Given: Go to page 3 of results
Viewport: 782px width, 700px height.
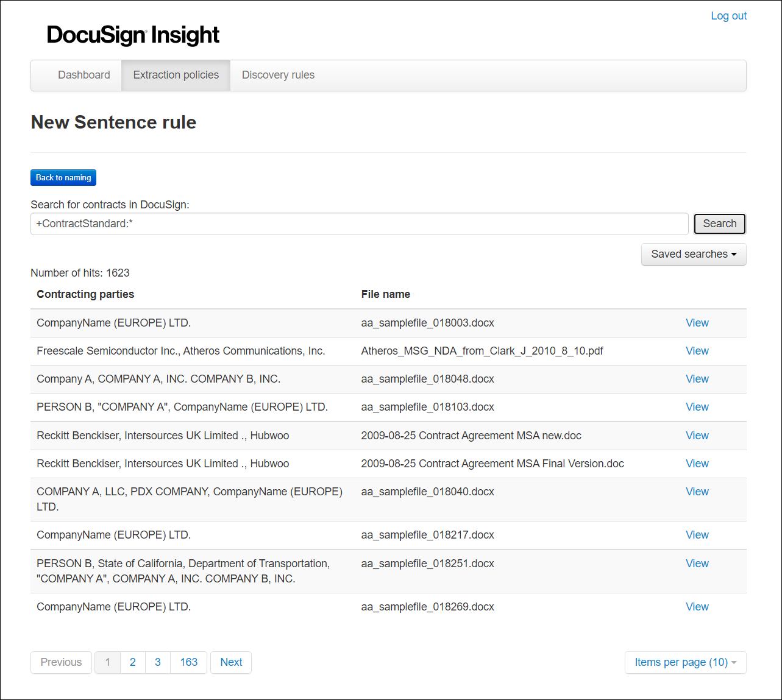Looking at the screenshot, I should pos(158,662).
